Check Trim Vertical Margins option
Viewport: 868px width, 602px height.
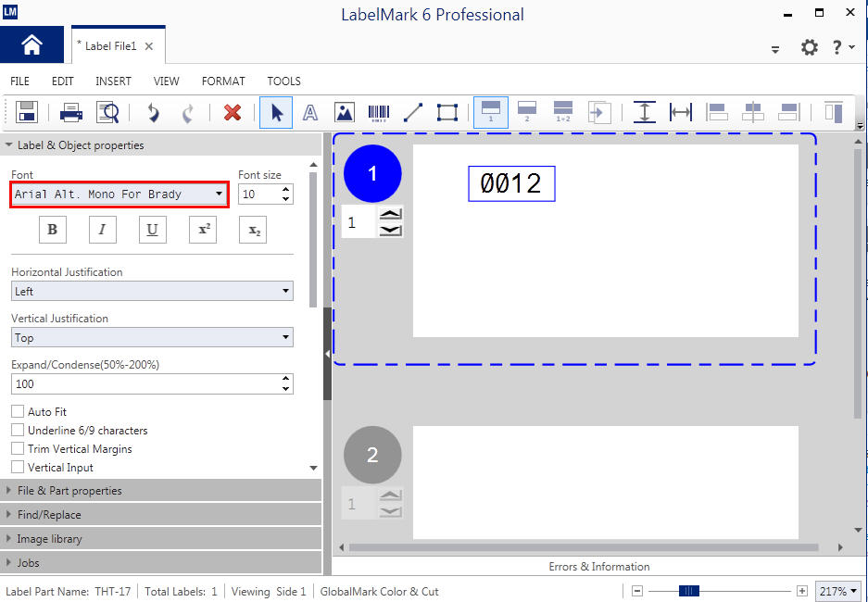[x=18, y=448]
